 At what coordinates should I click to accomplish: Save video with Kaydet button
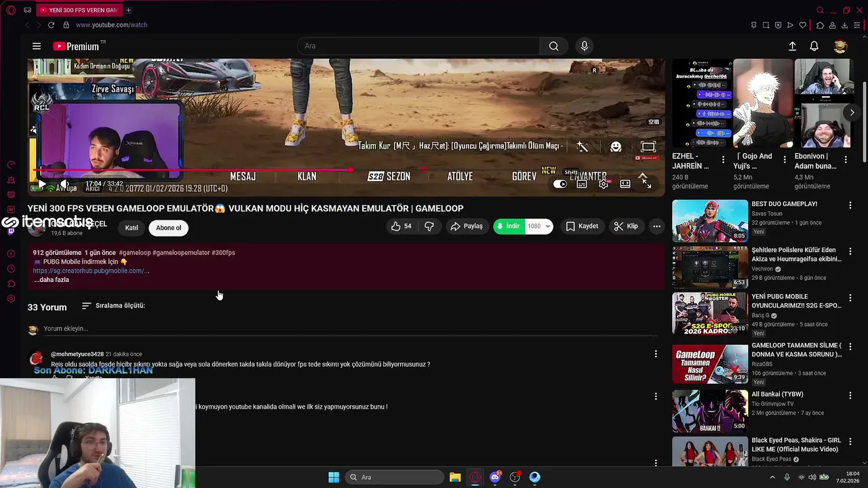583,226
